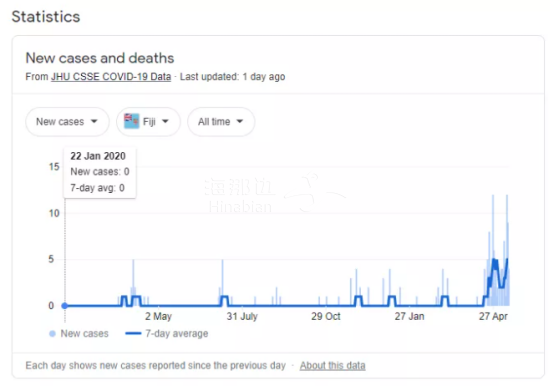Select the 2 May axis marker
This screenshot has width=554, height=386.
(x=158, y=316)
